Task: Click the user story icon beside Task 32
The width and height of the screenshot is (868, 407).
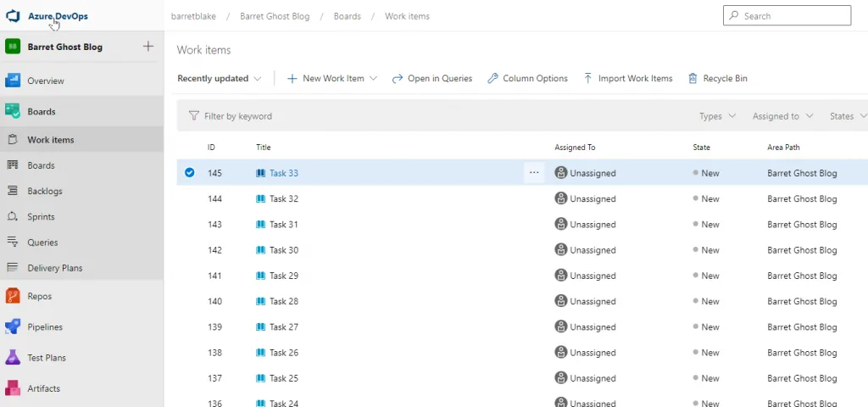Action: click(x=261, y=198)
